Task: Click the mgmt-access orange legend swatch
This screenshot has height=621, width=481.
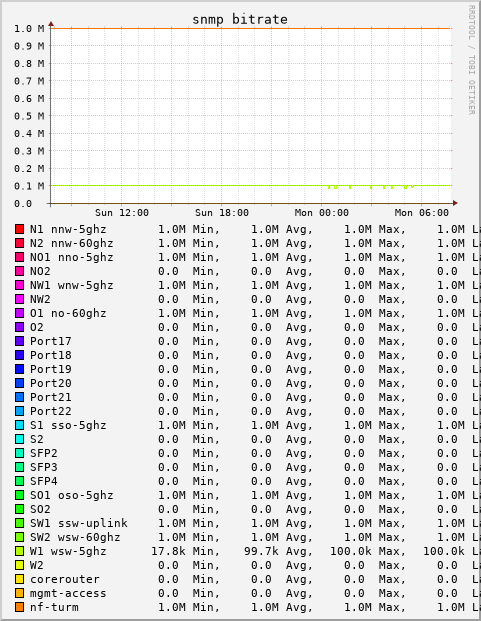Action: pyautogui.click(x=19, y=593)
